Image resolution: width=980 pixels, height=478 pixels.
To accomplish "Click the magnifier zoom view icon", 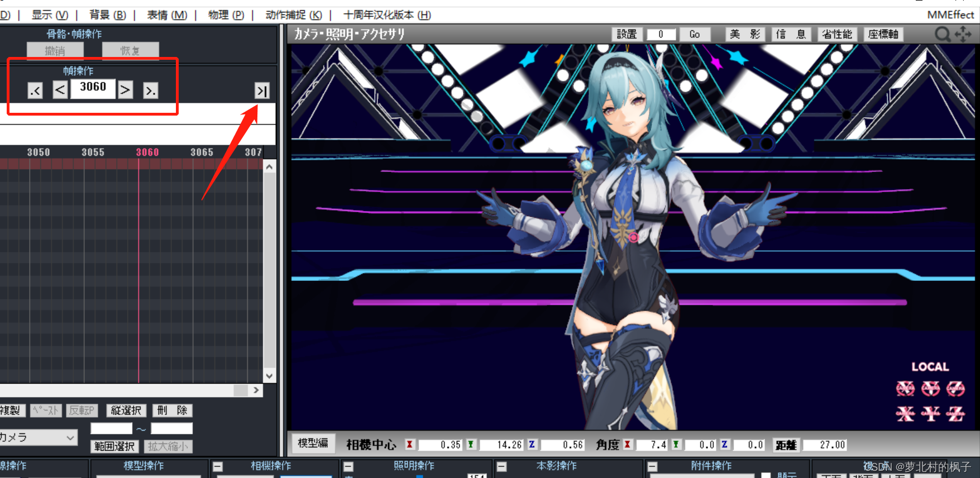I will 943,35.
